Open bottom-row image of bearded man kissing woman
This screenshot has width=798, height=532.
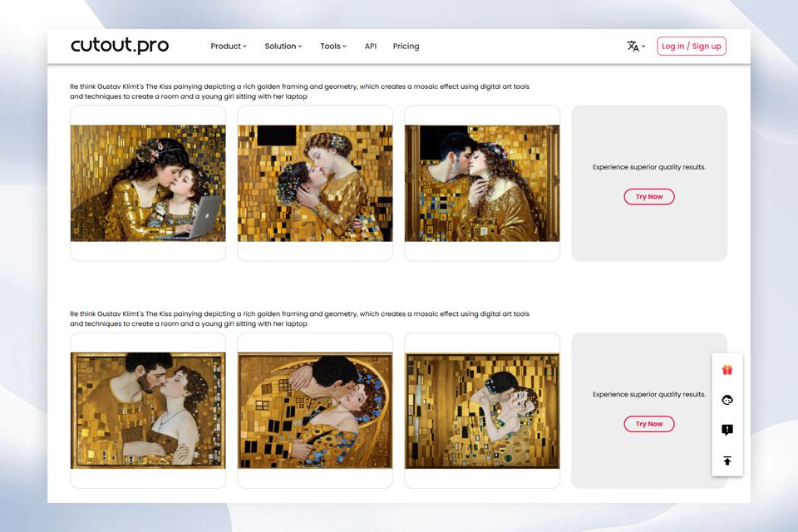pyautogui.click(x=148, y=411)
